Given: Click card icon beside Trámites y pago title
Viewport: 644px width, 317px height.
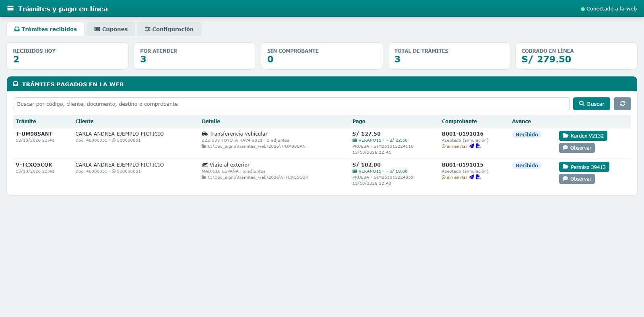Looking at the screenshot, I should (10, 8).
